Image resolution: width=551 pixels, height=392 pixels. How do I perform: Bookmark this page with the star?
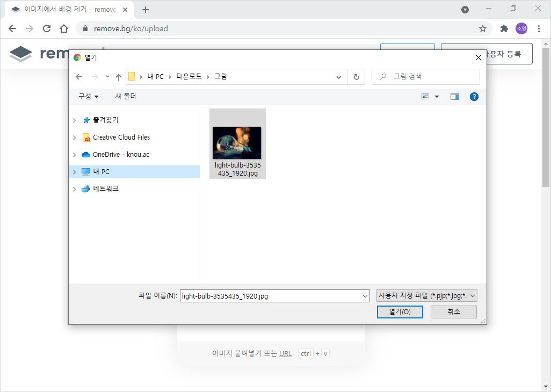pos(483,28)
